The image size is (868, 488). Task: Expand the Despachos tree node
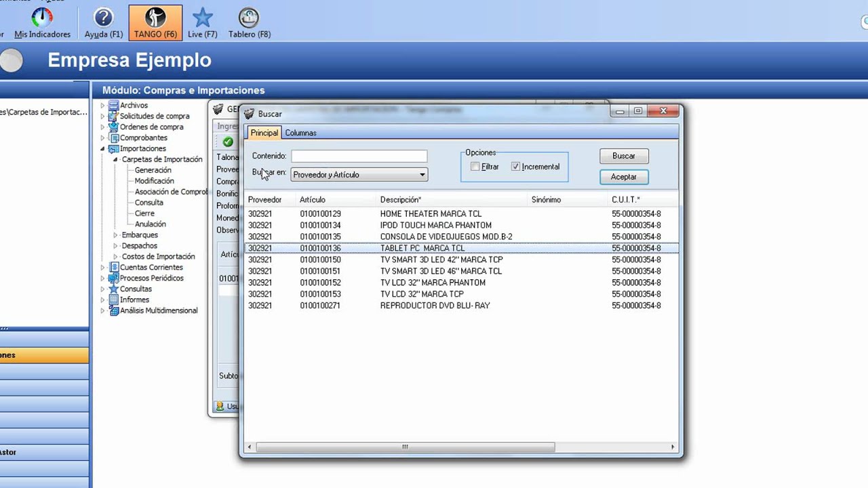coord(116,246)
